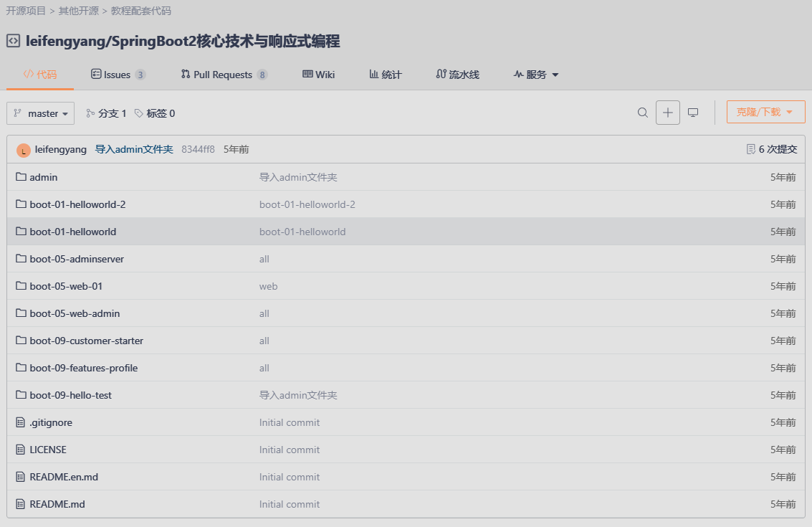The height and width of the screenshot is (527, 812).
Task: Open the boot-09-customer-starter folder
Action: (87, 341)
